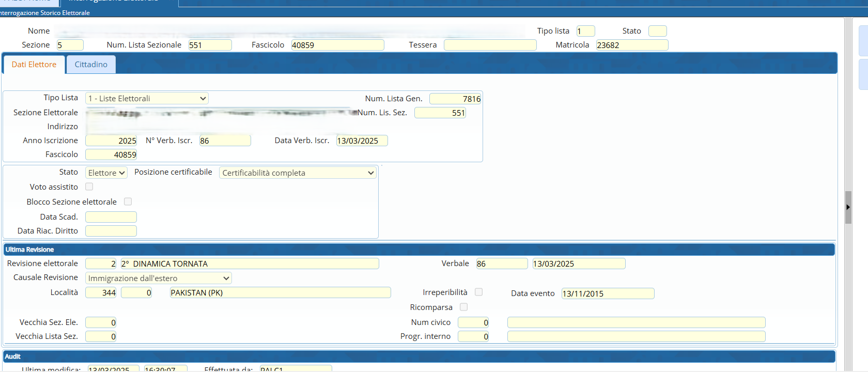The width and height of the screenshot is (868, 372).
Task: Open the Tipo Lista dropdown
Action: coord(147,98)
